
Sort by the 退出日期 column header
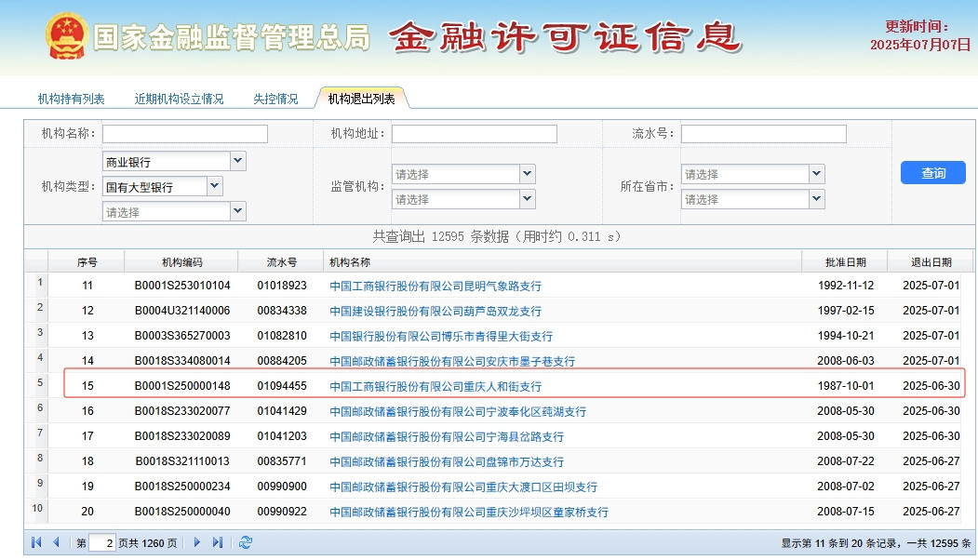tap(931, 262)
